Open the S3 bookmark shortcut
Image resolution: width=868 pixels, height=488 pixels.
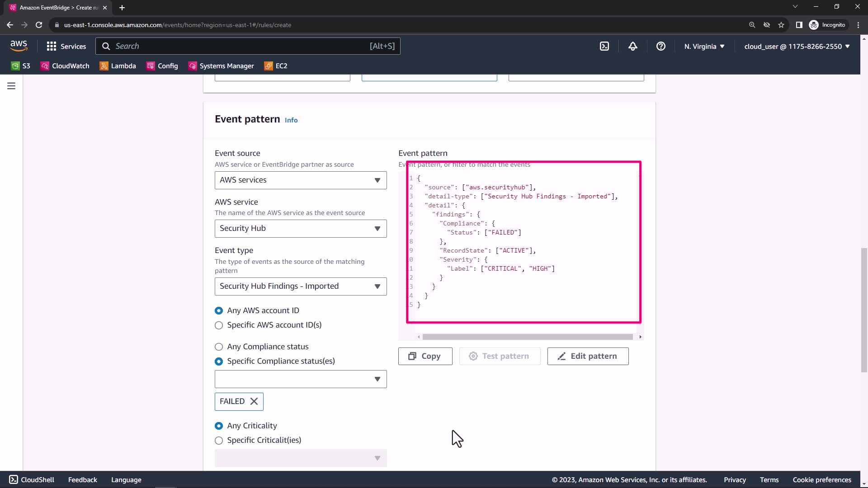(21, 66)
